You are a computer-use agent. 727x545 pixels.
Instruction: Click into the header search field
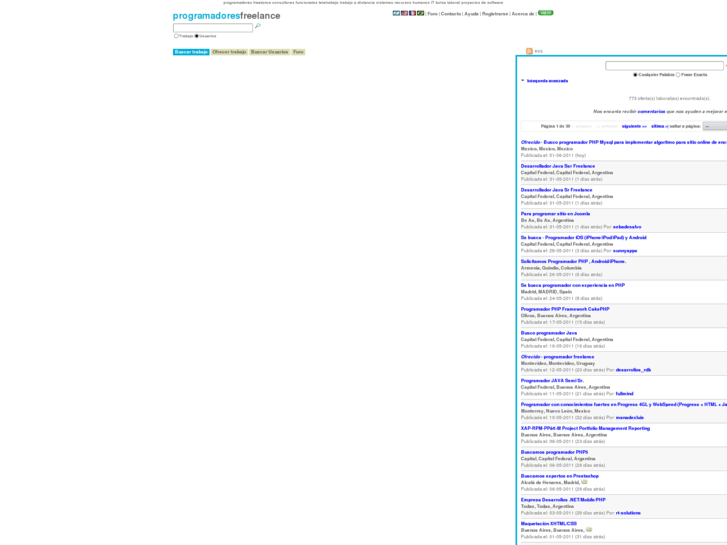[x=213, y=28]
